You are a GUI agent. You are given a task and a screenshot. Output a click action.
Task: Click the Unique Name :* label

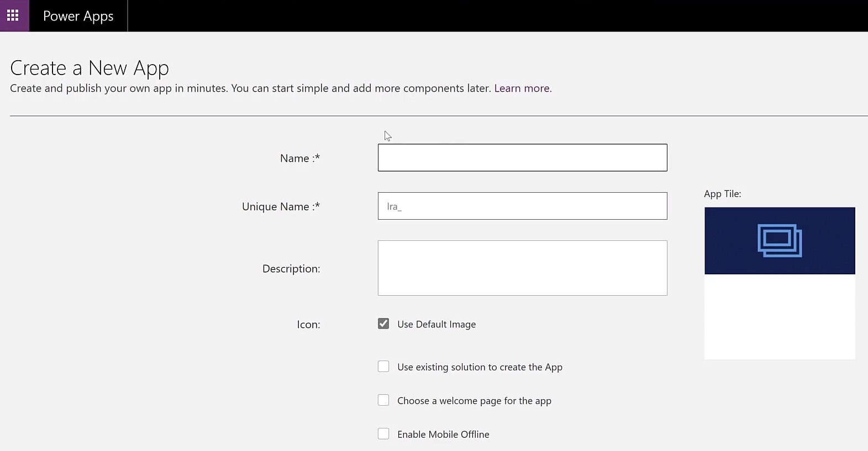point(281,206)
